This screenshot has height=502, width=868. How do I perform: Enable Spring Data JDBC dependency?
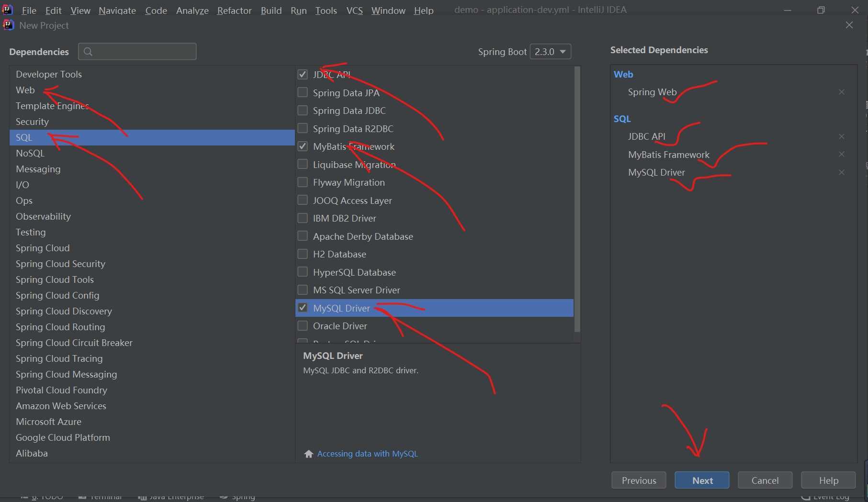click(303, 111)
